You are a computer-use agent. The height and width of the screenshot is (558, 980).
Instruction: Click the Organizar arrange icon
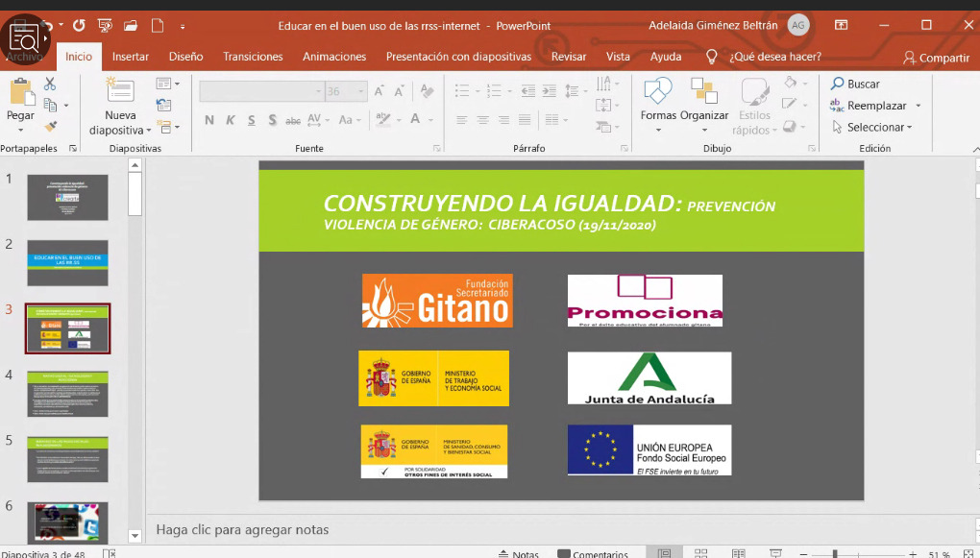click(703, 91)
